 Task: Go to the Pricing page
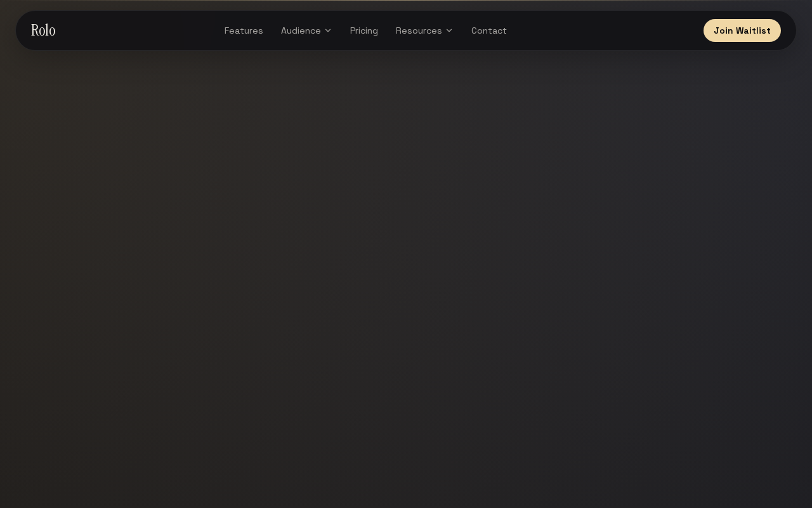(x=364, y=30)
